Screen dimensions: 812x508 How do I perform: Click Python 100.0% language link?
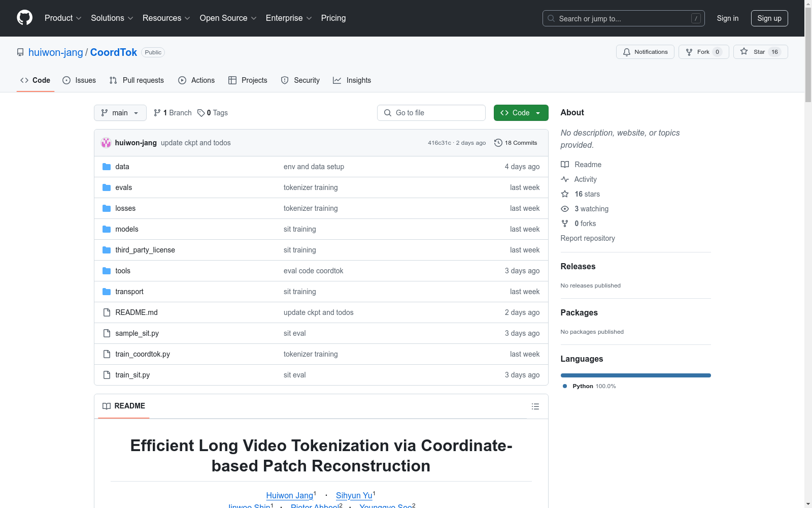click(x=590, y=386)
